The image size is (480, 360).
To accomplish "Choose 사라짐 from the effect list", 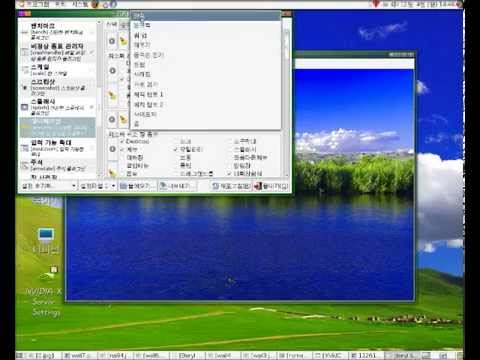I will [x=206, y=74].
